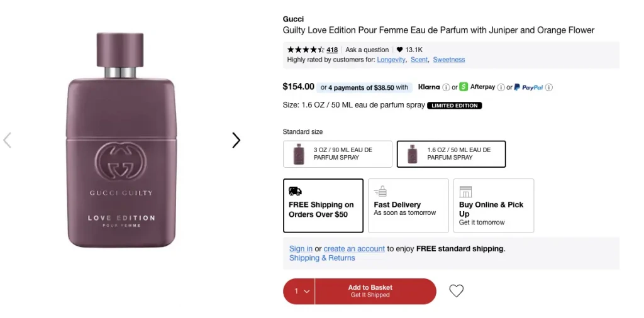This screenshot has width=644, height=318.
Task: Open the quantity dropdown on the basket button
Action: coord(299,292)
